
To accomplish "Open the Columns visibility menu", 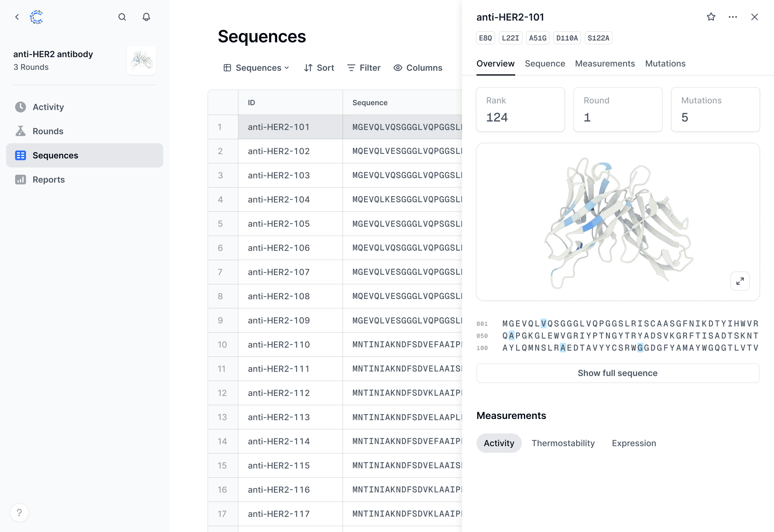I will [418, 68].
